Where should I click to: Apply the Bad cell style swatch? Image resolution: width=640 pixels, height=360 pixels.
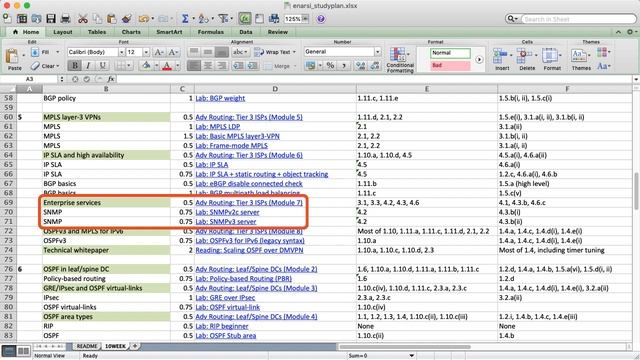pyautogui.click(x=450, y=65)
